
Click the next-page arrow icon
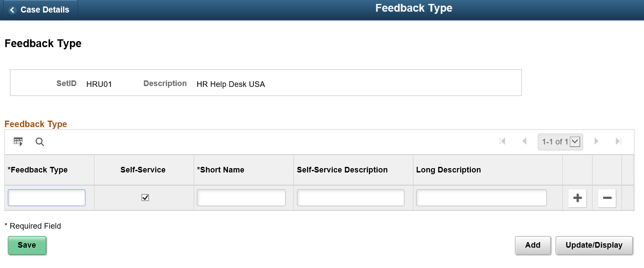pyautogui.click(x=597, y=141)
